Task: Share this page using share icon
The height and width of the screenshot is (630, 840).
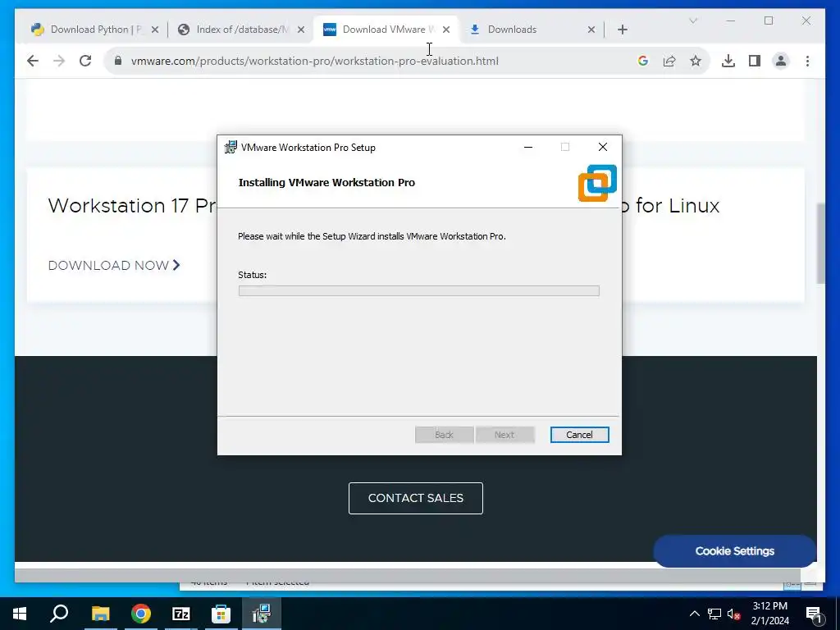Action: coord(669,61)
